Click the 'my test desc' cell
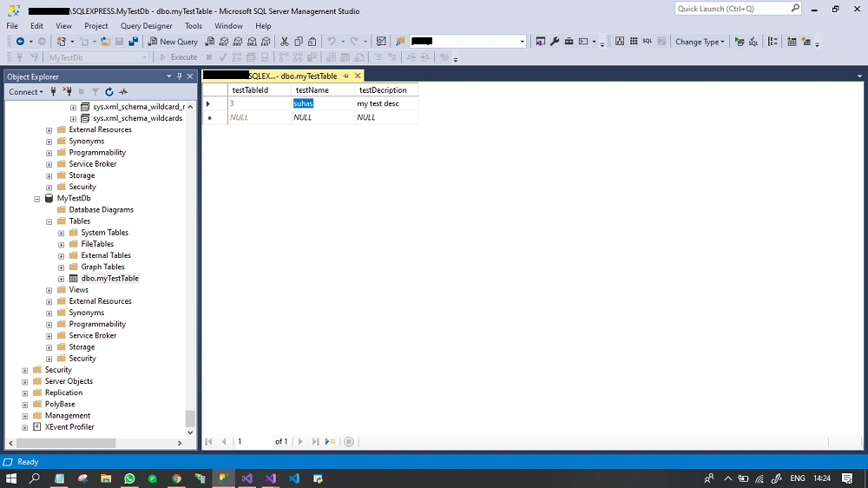Viewport: 868px width, 488px height. click(386, 103)
